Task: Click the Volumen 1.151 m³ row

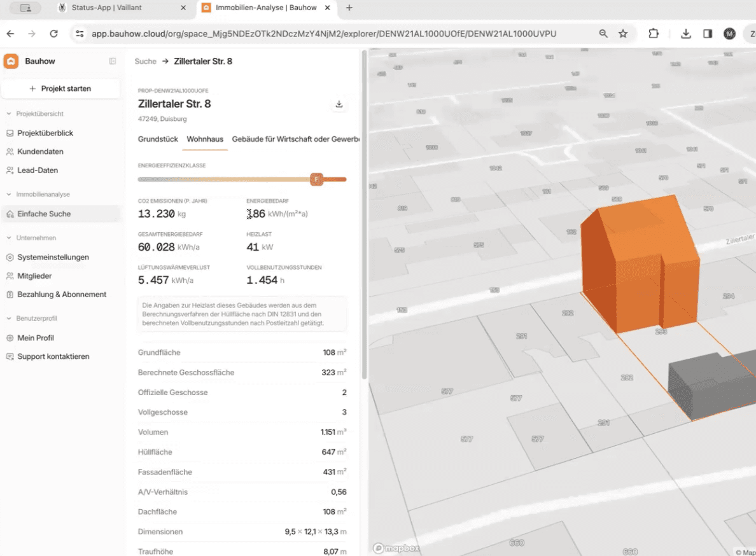Action: (x=242, y=432)
